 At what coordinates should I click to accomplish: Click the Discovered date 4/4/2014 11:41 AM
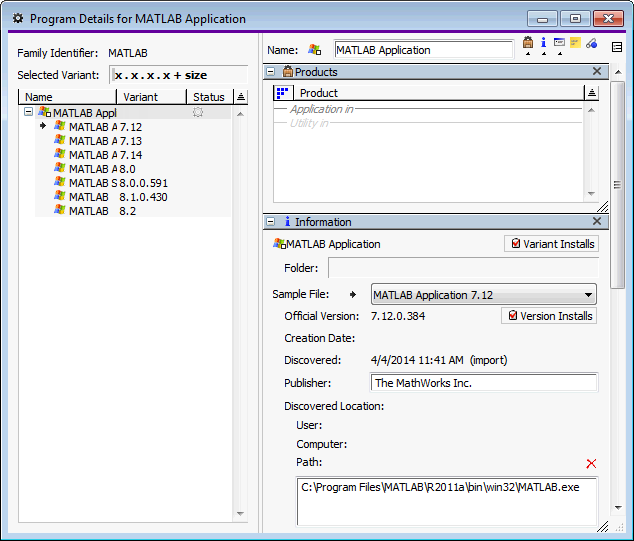click(x=417, y=360)
